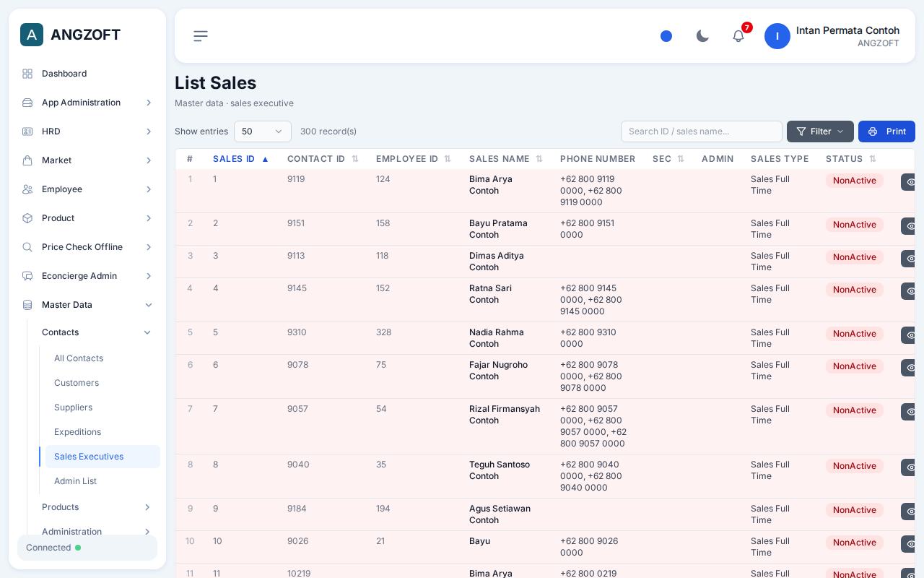Sort table by Sales ID column
The height and width of the screenshot is (578, 924).
click(x=241, y=159)
